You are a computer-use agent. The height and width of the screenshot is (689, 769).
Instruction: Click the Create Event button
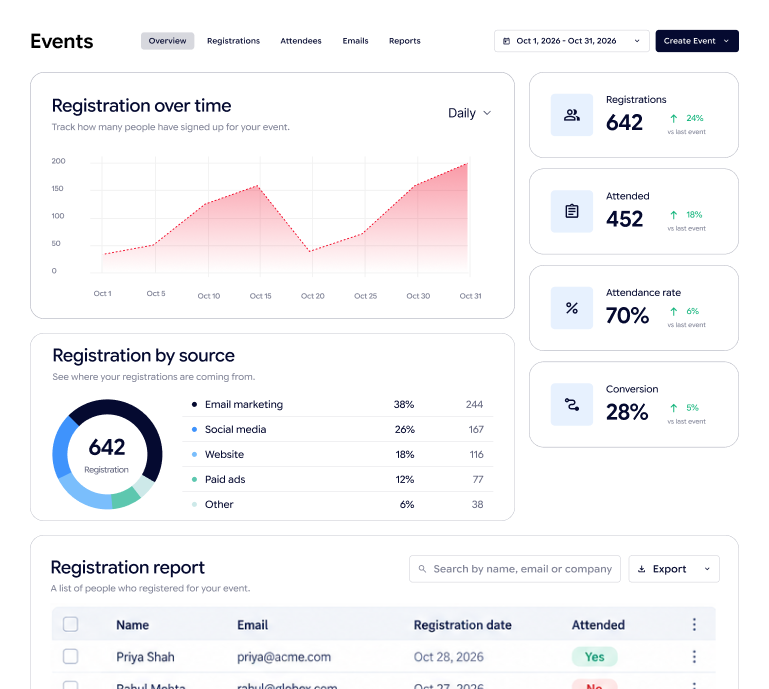point(697,41)
